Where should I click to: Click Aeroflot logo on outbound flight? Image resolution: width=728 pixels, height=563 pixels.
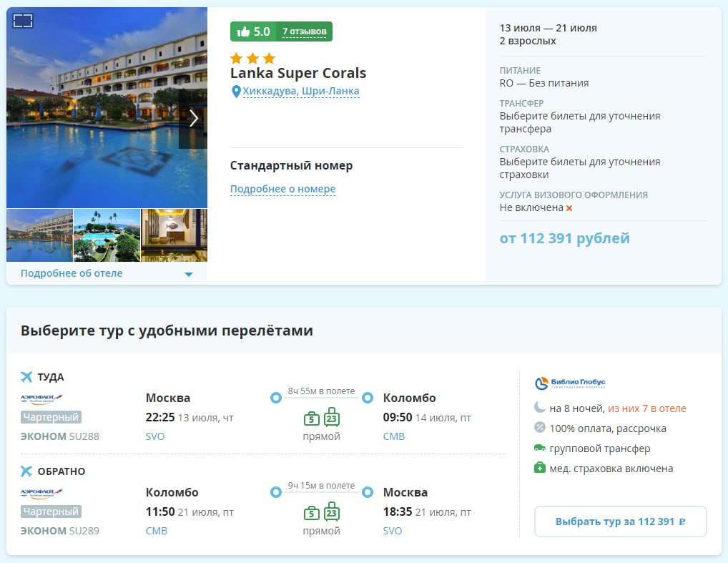[x=41, y=398]
